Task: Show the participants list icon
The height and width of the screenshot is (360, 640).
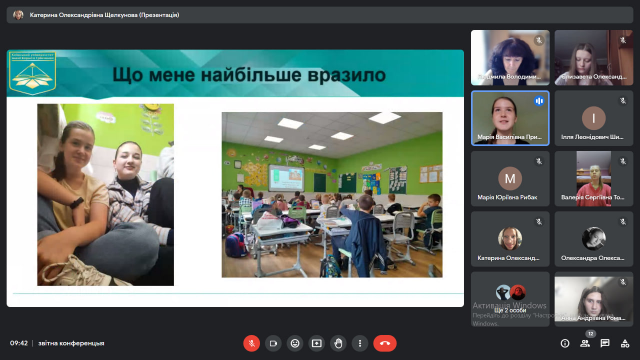Action: 585,344
